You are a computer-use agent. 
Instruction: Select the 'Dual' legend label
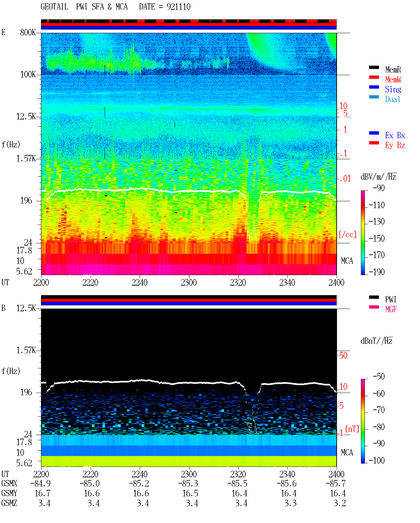[393, 99]
